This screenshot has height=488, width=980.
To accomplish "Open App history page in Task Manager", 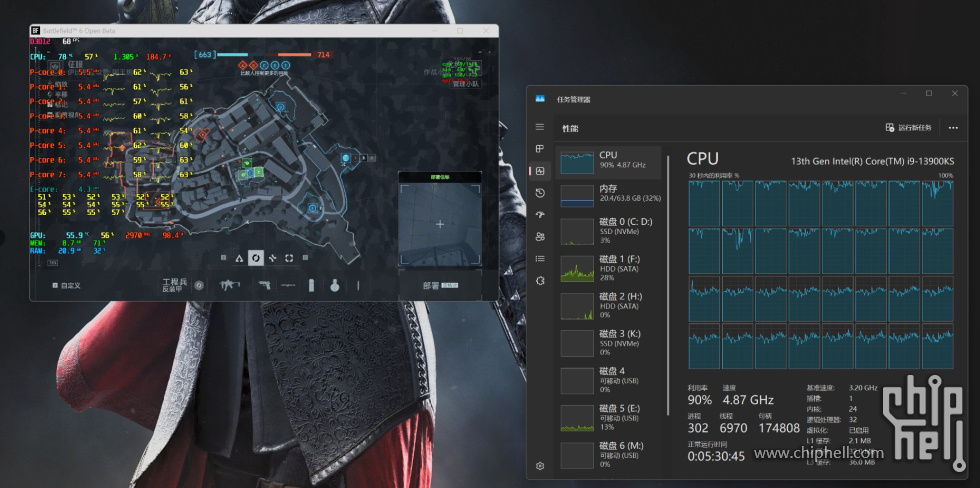I will coord(540,193).
